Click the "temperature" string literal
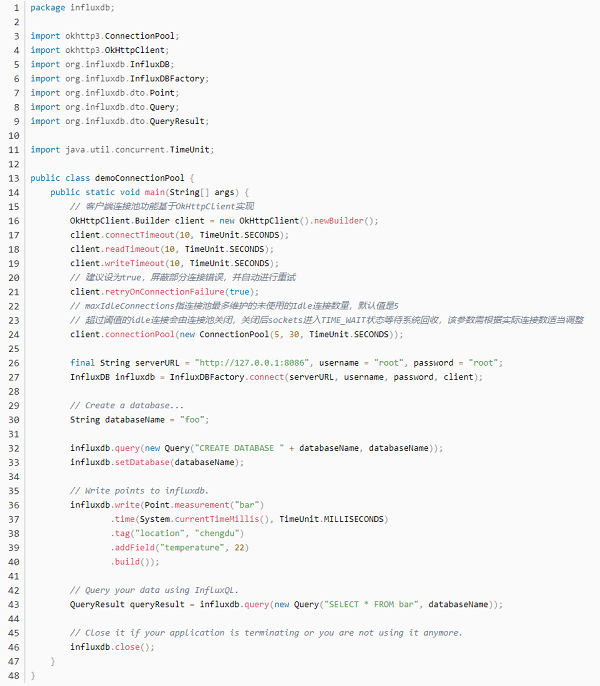Viewport: 600px width, 686px height. tap(192, 548)
